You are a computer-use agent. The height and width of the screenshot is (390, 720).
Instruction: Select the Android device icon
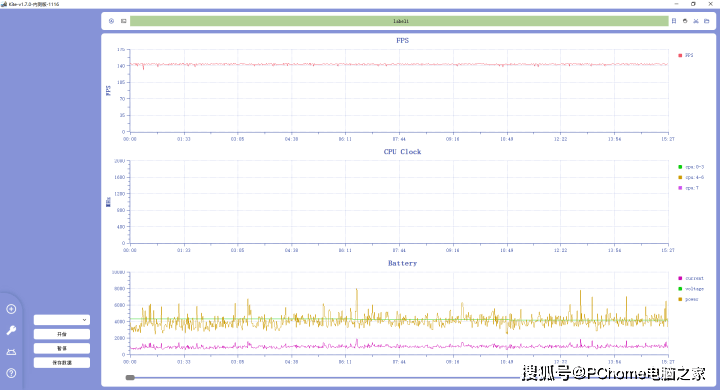coord(11,352)
